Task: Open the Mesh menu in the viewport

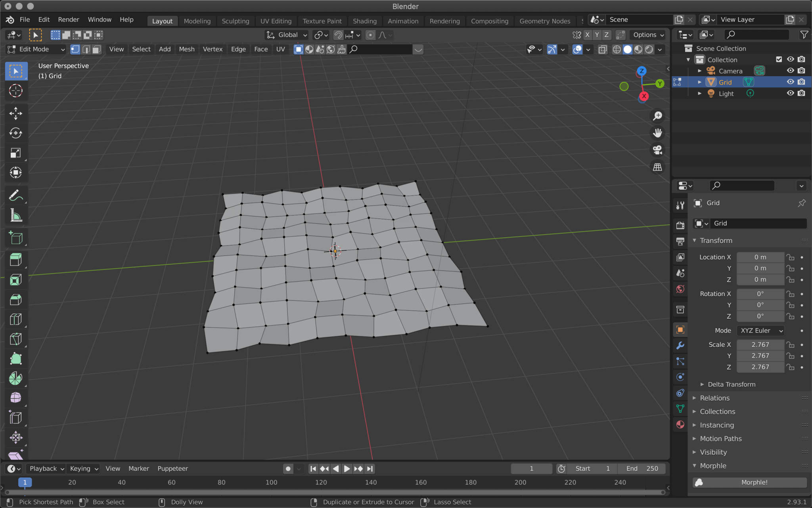Action: tap(186, 49)
